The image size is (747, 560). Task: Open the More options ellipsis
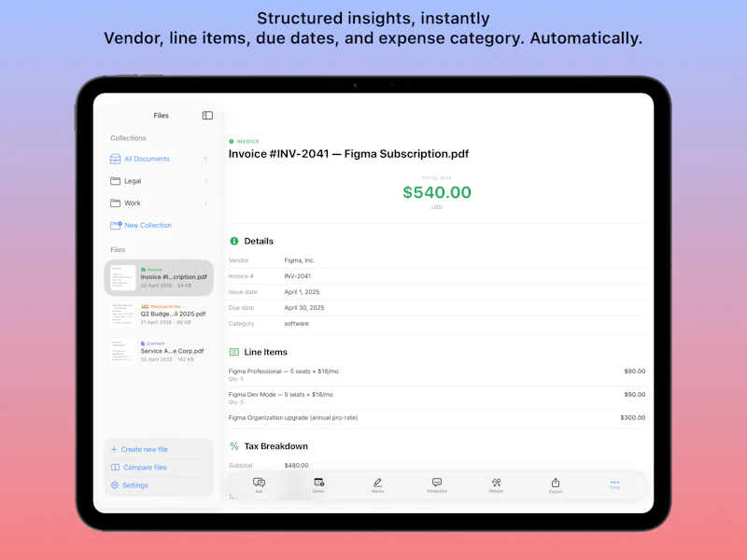[x=614, y=481]
